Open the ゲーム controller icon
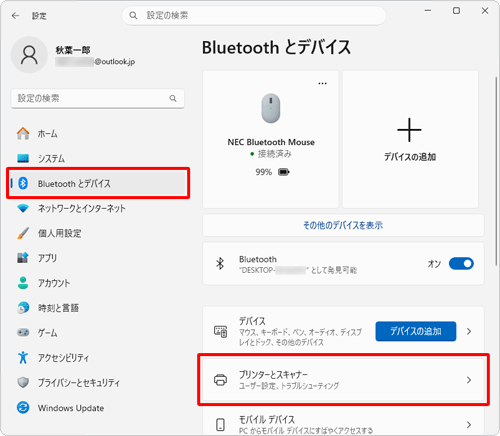500x436 pixels. click(23, 332)
